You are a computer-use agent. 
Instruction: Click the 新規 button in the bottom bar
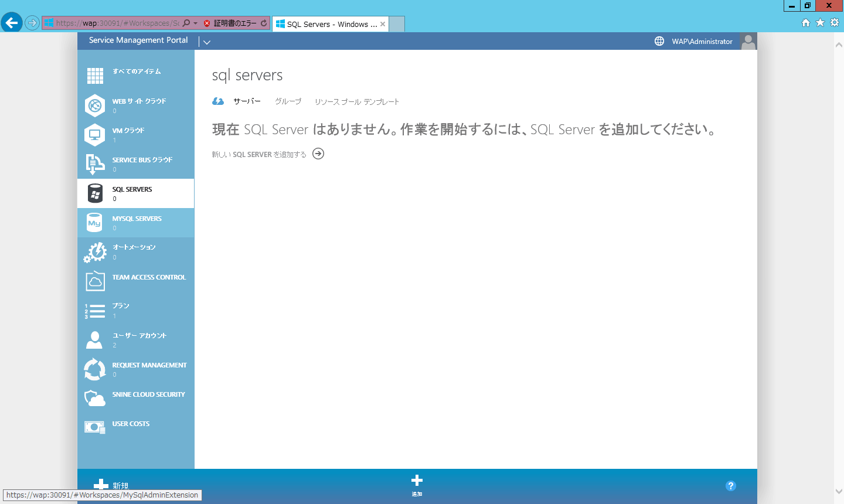tap(111, 485)
